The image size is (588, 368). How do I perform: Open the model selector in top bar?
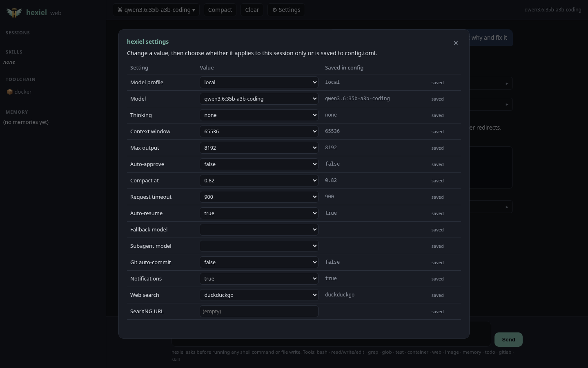156,10
